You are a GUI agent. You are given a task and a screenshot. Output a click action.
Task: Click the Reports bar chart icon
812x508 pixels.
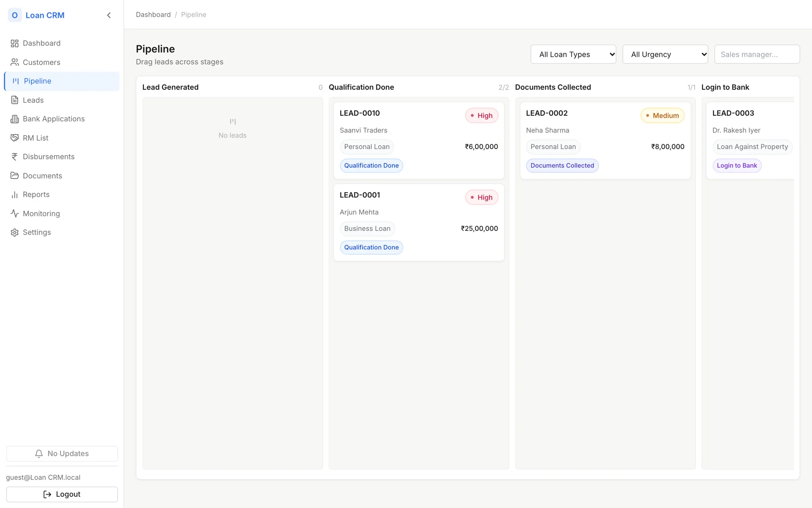[15, 194]
